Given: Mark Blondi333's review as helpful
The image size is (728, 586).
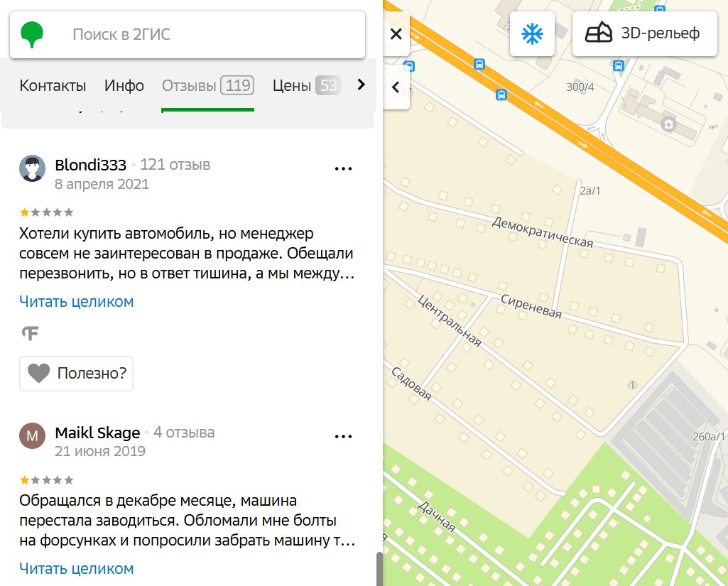Looking at the screenshot, I should 76,373.
